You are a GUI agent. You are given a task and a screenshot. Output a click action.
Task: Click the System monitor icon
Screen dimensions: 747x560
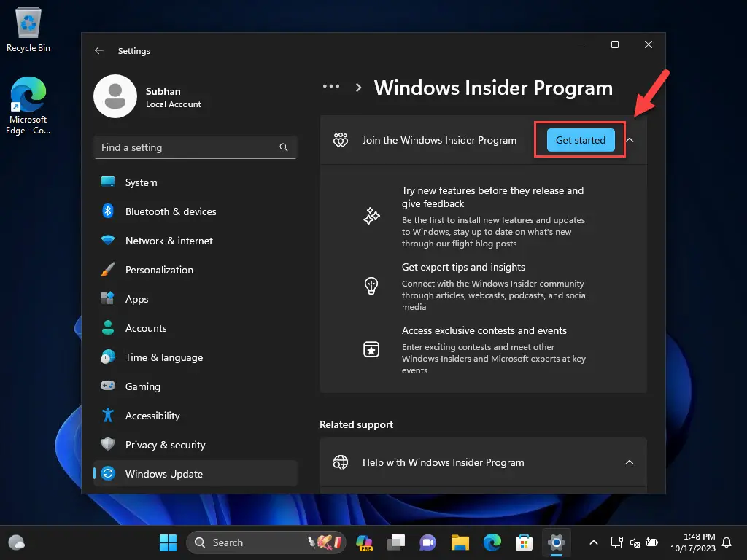[x=108, y=182]
